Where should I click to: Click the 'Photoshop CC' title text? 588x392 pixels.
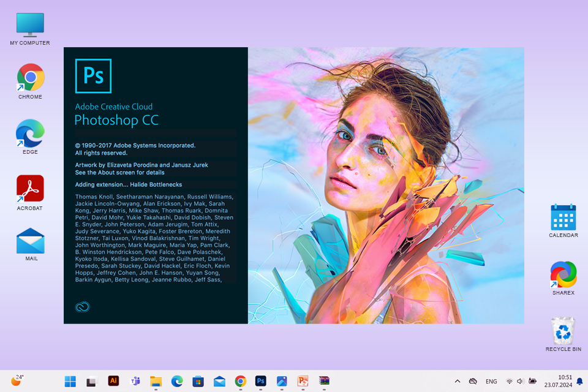click(116, 121)
